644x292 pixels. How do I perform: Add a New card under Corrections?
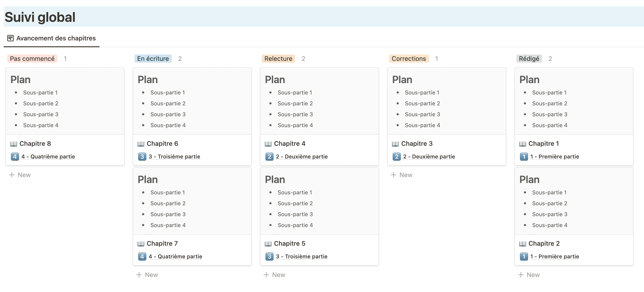tap(402, 175)
